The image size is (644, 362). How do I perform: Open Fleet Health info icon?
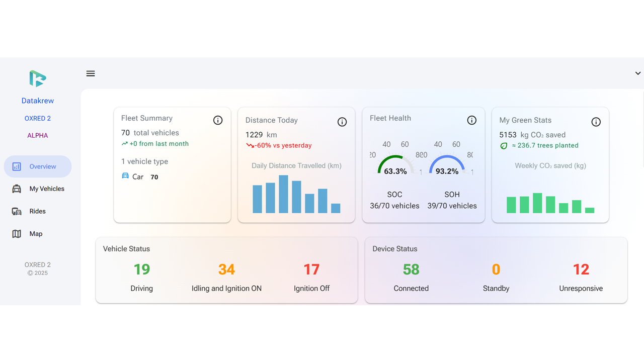click(472, 120)
